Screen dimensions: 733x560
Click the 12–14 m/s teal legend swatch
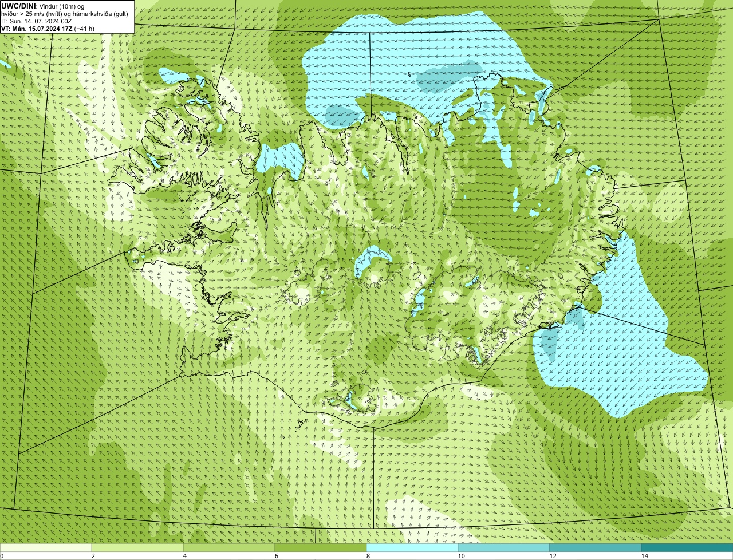pos(596,547)
